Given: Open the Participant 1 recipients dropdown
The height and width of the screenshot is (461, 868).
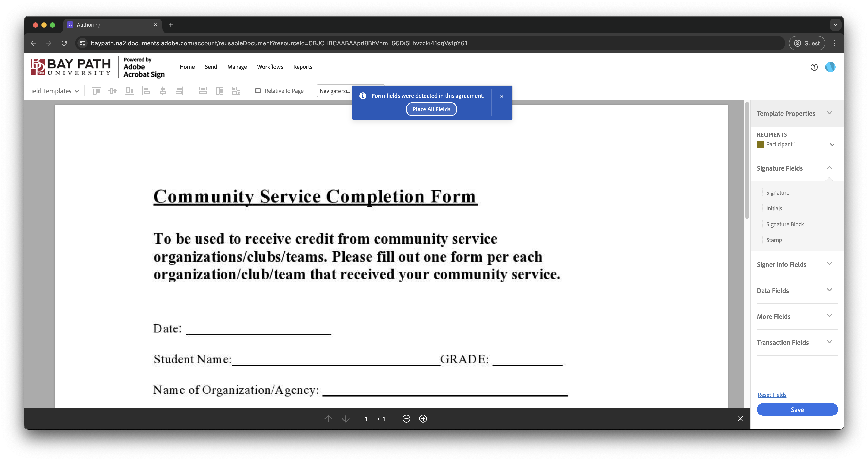Looking at the screenshot, I should click(x=832, y=145).
